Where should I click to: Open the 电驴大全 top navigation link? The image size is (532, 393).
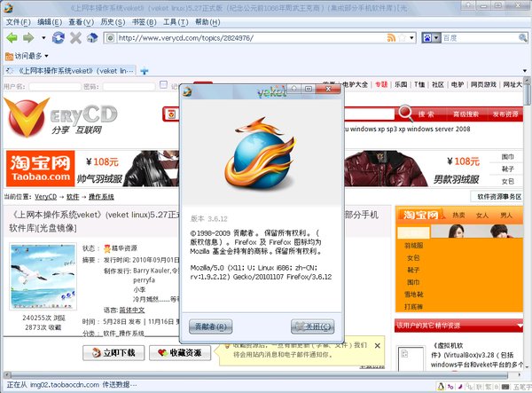[355, 84]
